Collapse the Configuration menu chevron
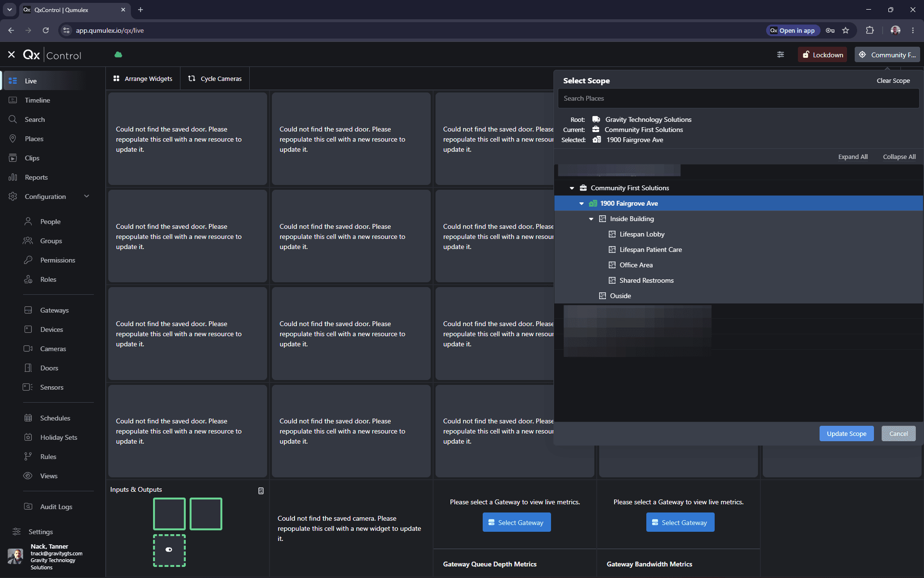Screen dimensions: 924x578 (x=87, y=196)
